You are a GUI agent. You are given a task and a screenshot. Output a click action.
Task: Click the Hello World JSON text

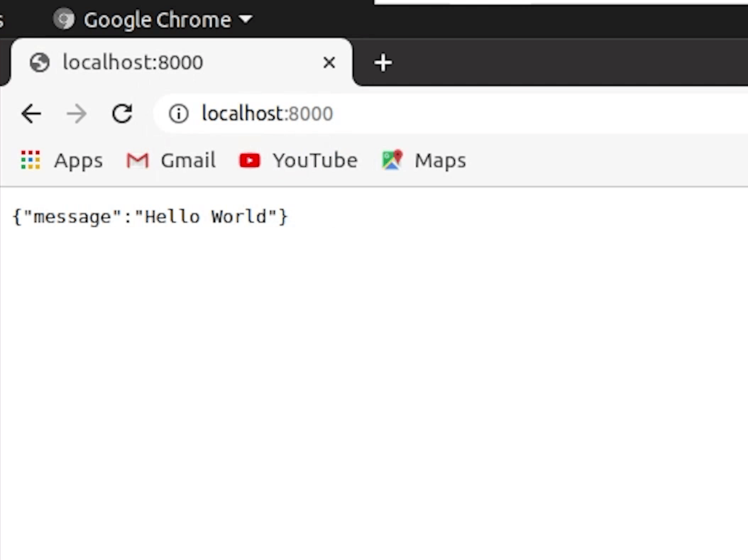(150, 216)
